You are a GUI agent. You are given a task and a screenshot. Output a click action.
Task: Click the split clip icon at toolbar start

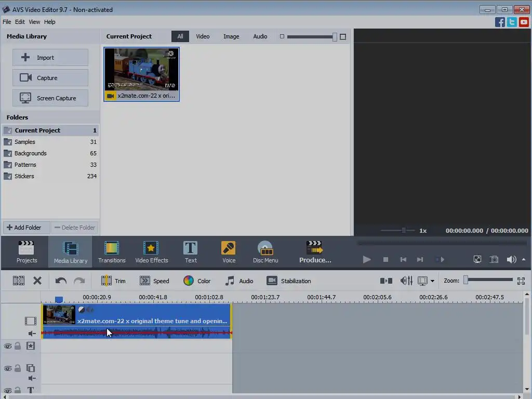coord(19,281)
